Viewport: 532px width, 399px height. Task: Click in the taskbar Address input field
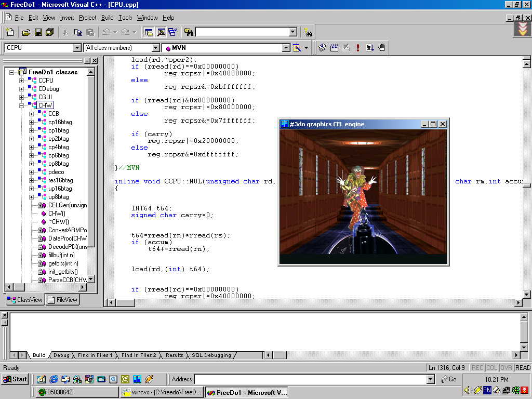tap(310, 379)
